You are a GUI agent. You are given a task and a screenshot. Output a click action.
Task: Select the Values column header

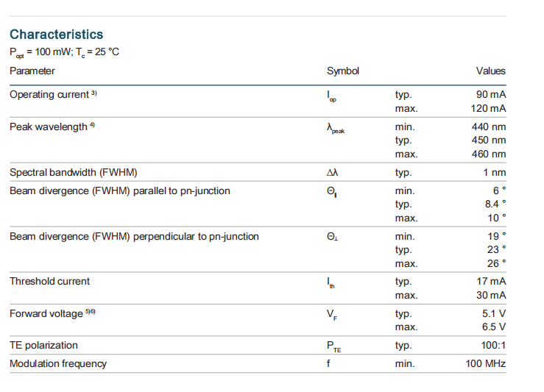click(x=490, y=71)
